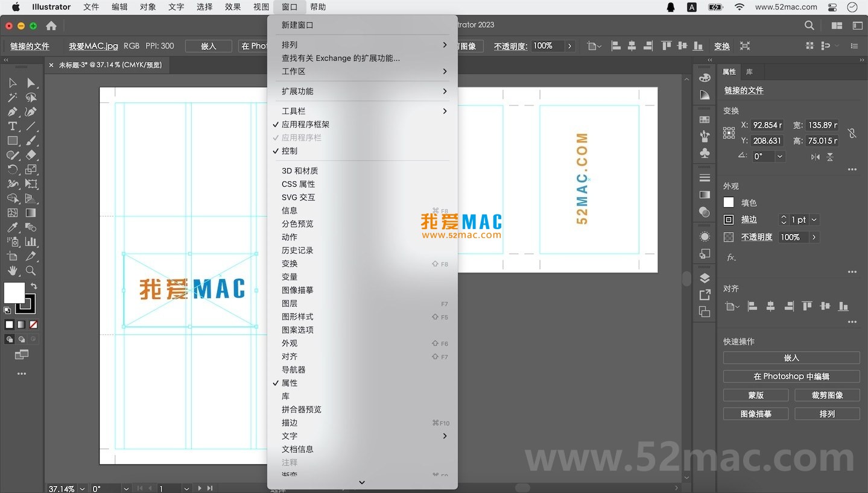
Task: Open 效果 menu in menu bar
Action: (233, 7)
